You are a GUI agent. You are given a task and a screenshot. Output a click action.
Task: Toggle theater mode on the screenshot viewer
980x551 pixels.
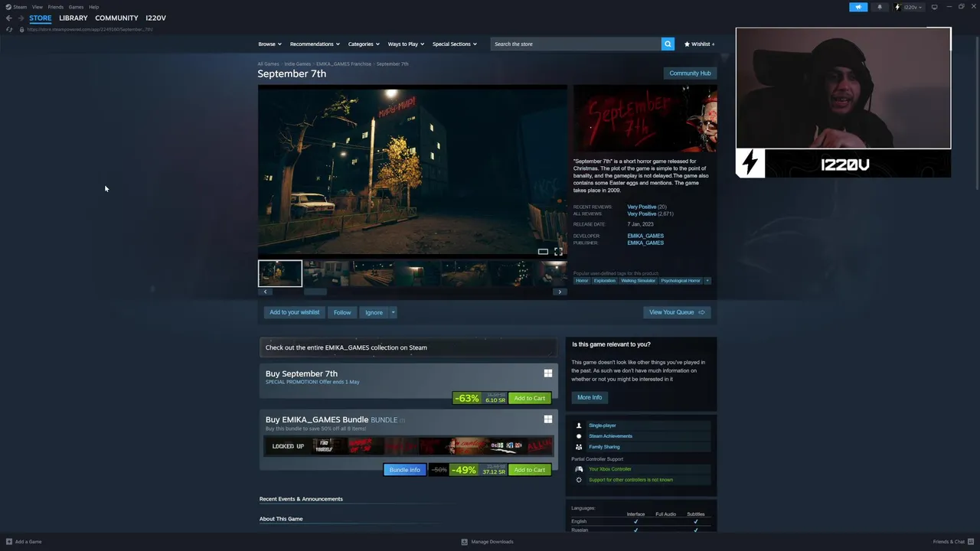[543, 251]
